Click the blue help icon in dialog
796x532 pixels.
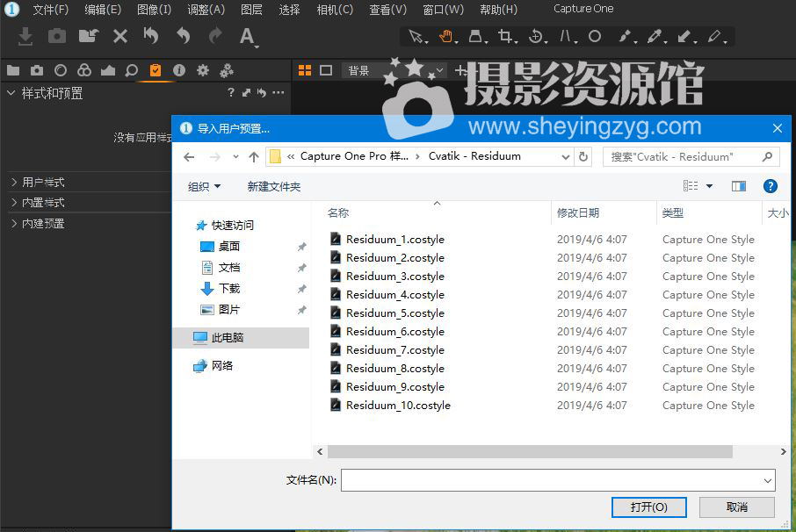point(771,186)
